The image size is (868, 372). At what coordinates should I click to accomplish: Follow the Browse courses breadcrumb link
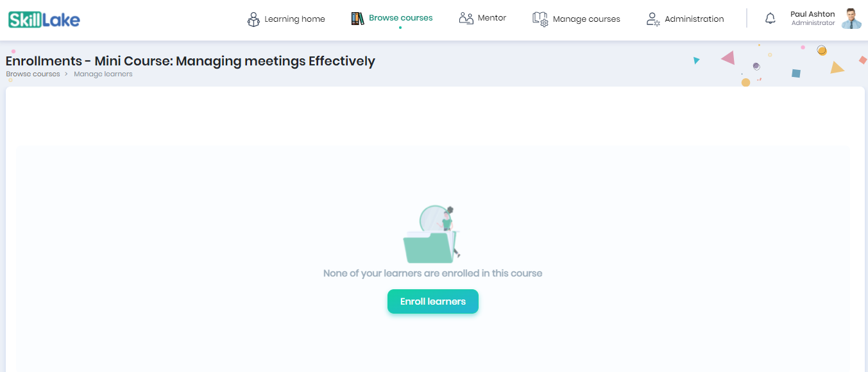33,74
